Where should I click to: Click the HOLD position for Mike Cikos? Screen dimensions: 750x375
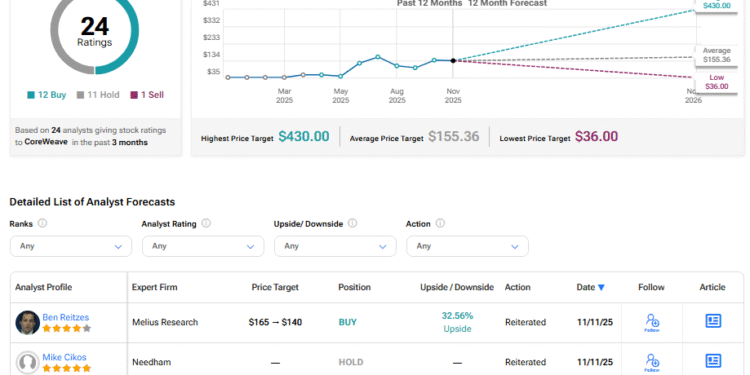351,362
